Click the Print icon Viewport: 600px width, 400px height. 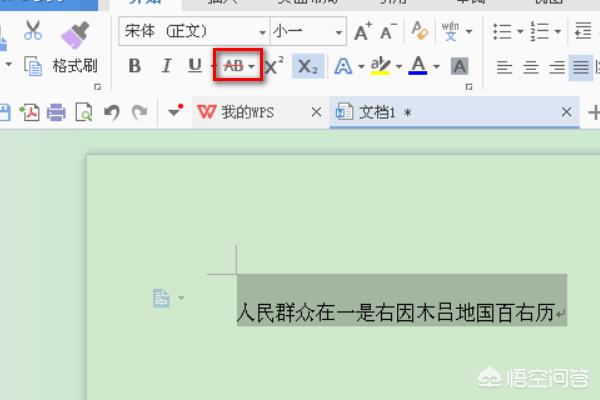point(56,113)
